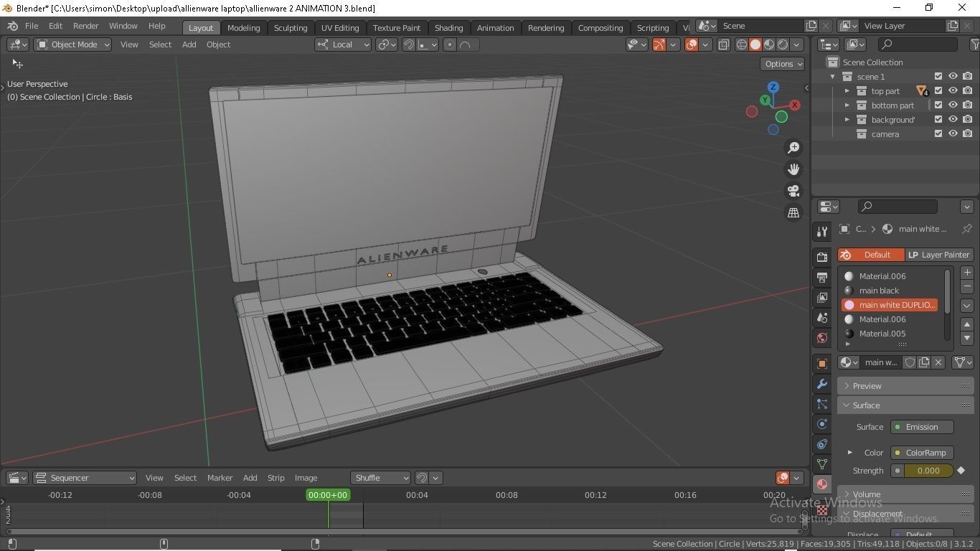Toggle fake user shield for material

click(910, 362)
